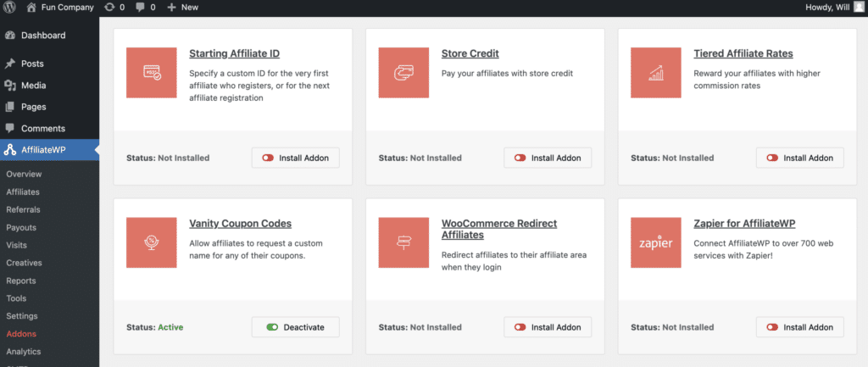Click the WordPress logo icon
868x367 pixels.
(10, 7)
